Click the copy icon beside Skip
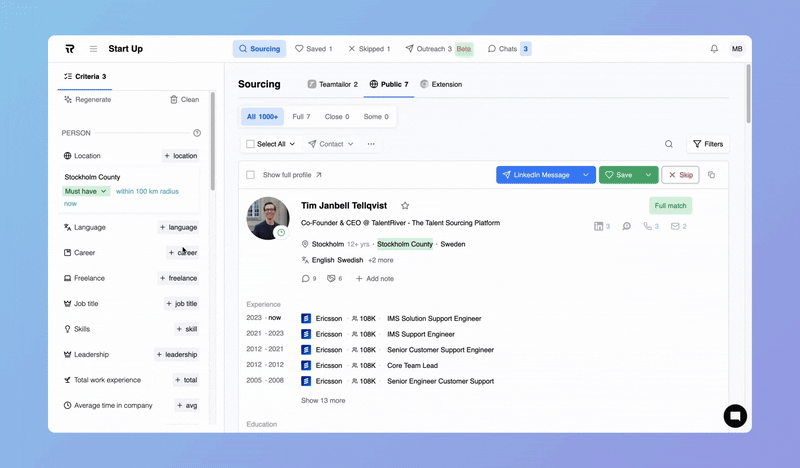Image resolution: width=800 pixels, height=468 pixels. click(712, 175)
